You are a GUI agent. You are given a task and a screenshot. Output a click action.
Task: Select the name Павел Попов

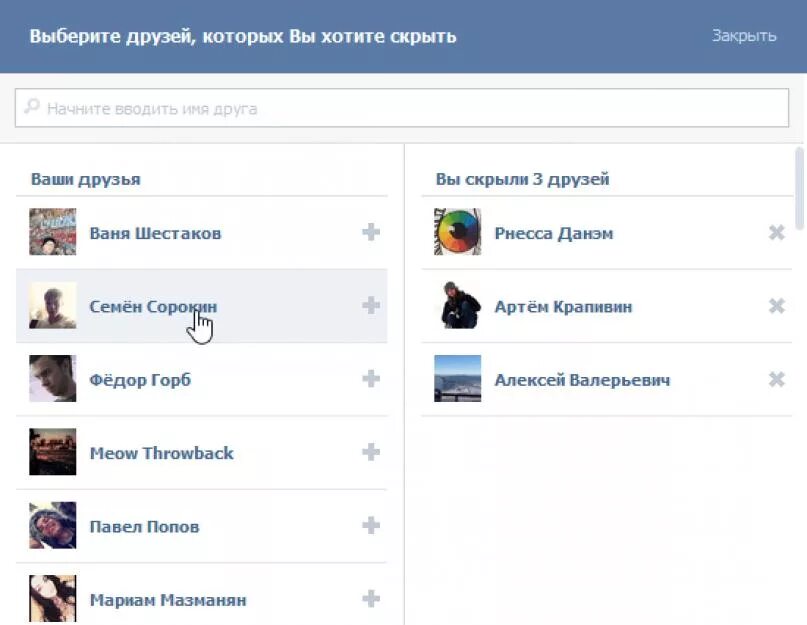click(144, 527)
